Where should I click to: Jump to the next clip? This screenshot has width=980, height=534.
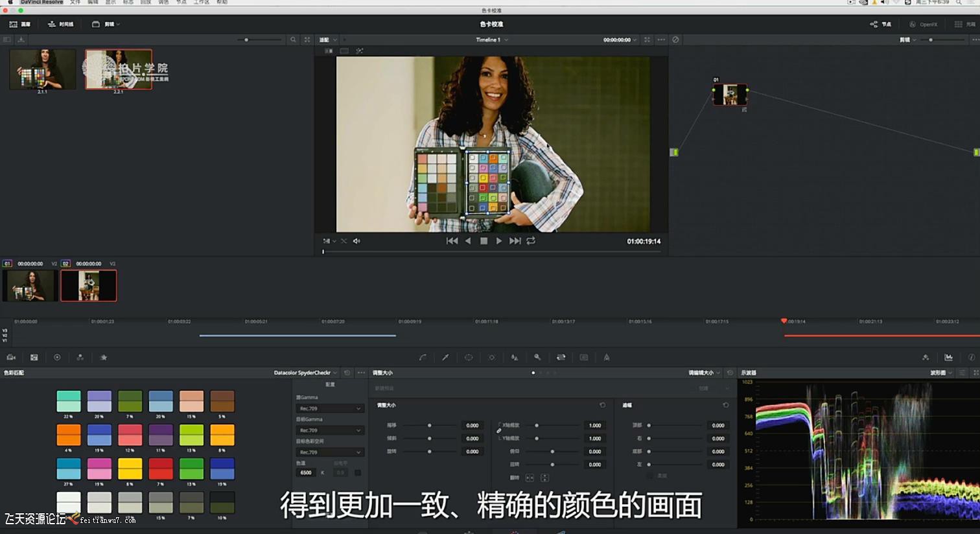[x=515, y=240]
